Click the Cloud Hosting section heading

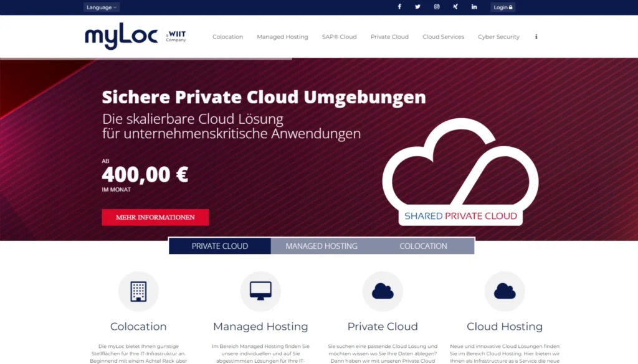pos(505,326)
